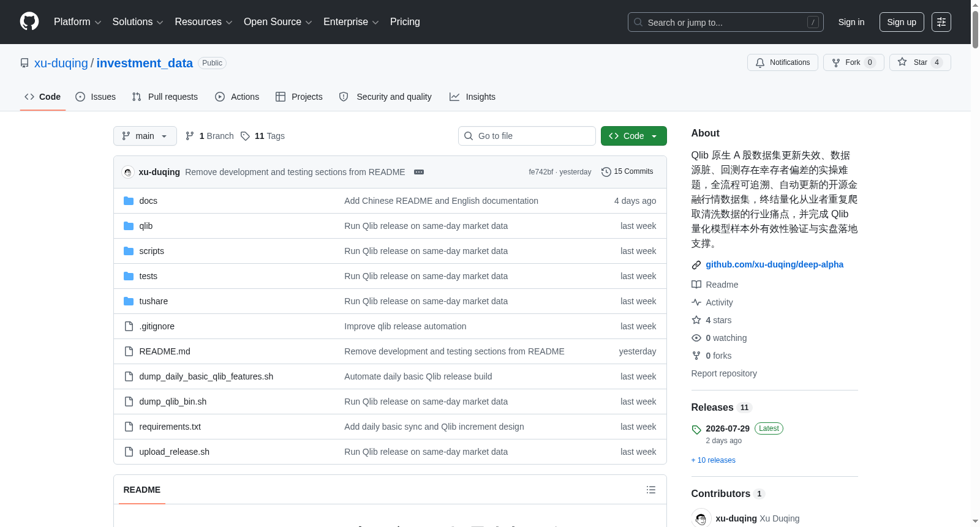Click the contributor avatar for xu-duqing
Screen dimensions: 980x527
(x=701, y=518)
